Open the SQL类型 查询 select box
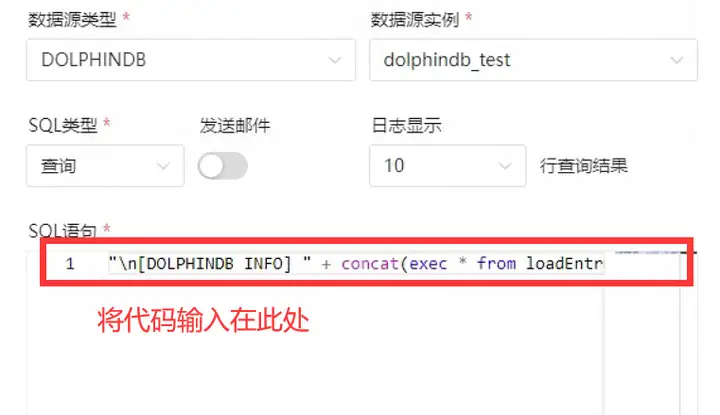 [x=105, y=166]
